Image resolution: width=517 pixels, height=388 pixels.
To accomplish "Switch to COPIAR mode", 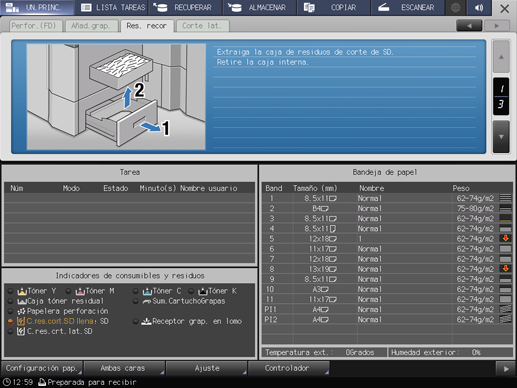I will [x=333, y=8].
